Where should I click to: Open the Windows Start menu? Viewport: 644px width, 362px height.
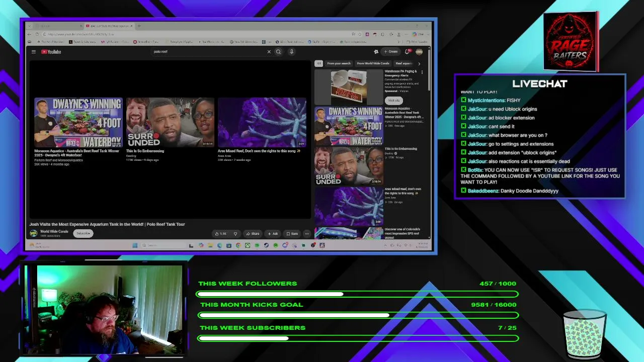pyautogui.click(x=135, y=245)
